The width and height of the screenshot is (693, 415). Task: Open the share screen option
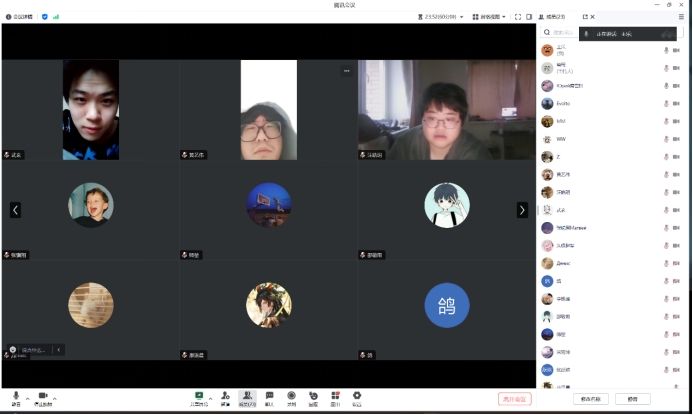pyautogui.click(x=199, y=397)
